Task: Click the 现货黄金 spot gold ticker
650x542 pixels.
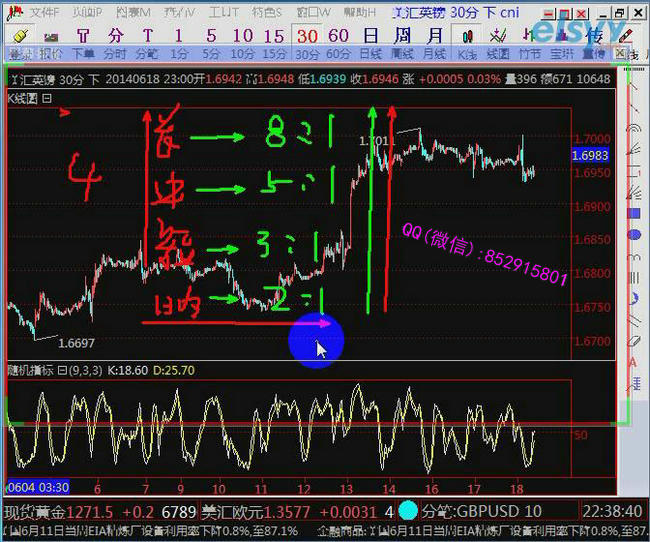Action: (x=32, y=512)
